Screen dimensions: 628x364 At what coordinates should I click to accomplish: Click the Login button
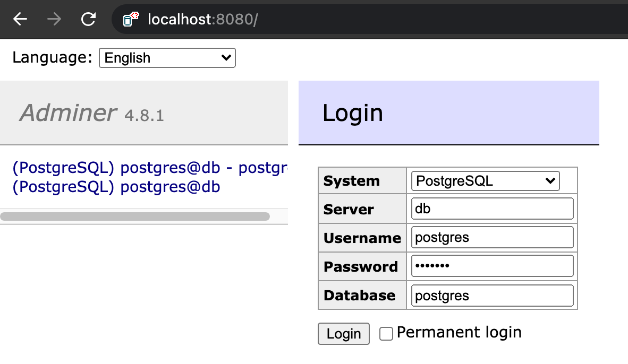click(x=344, y=334)
